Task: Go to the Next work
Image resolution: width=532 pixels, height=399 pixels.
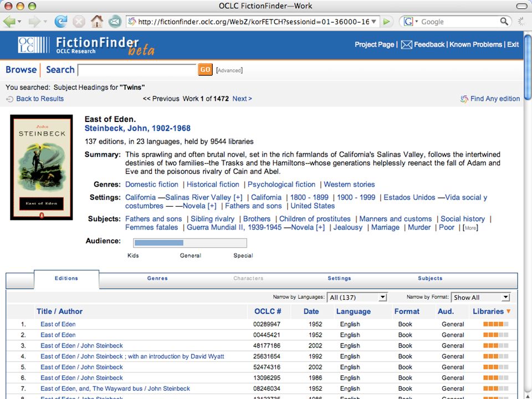Action: pos(242,99)
